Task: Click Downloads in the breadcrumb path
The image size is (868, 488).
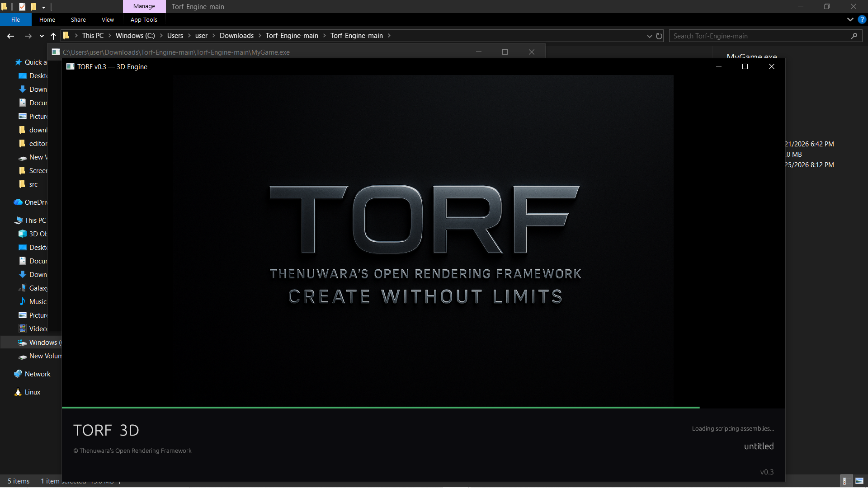Action: coord(236,36)
